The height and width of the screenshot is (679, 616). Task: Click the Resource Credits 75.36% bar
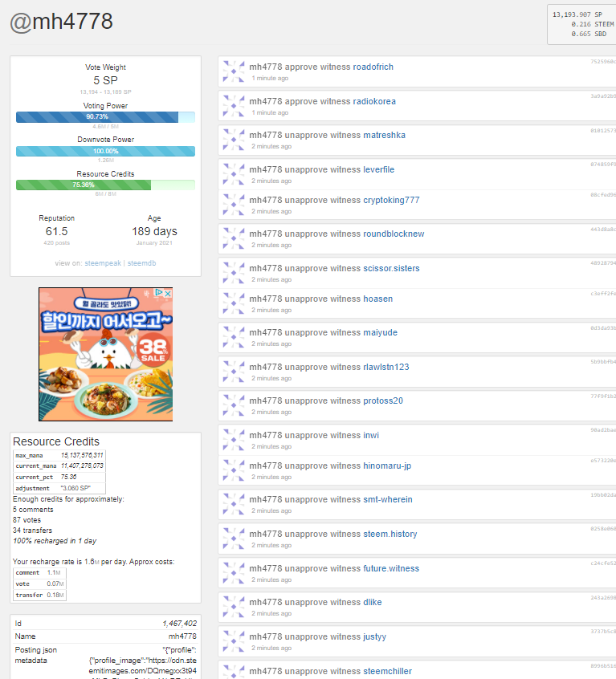106,185
